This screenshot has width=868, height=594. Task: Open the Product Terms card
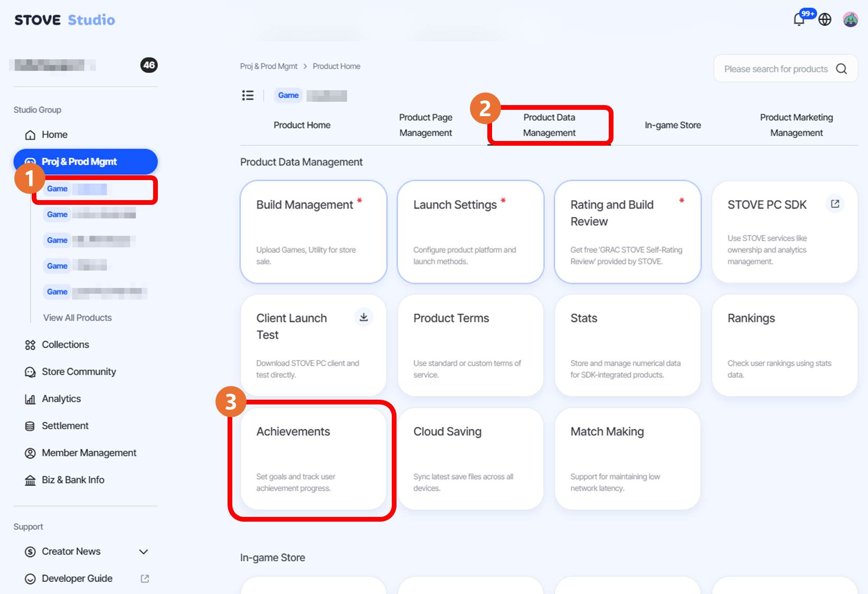point(470,345)
